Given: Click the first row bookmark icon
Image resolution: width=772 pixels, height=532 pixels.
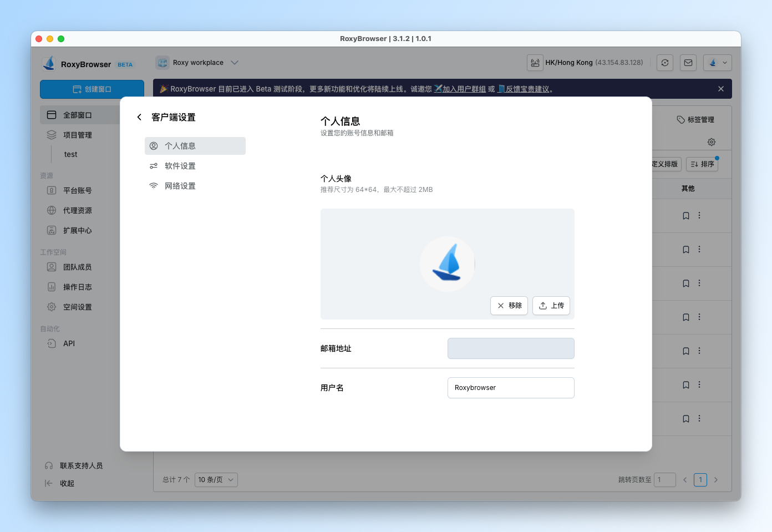Looking at the screenshot, I should tap(686, 216).
